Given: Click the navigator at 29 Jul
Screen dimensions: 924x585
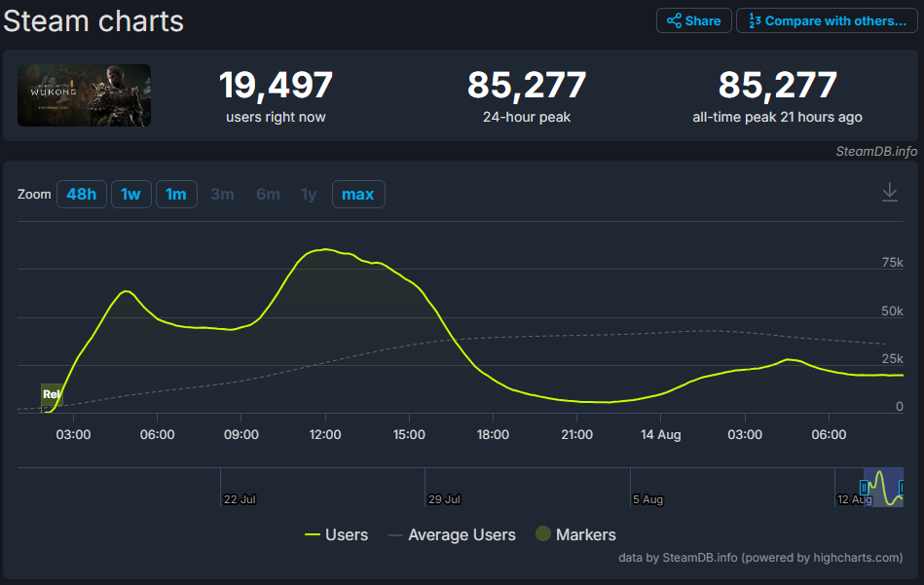Looking at the screenshot, I should pos(444,499).
